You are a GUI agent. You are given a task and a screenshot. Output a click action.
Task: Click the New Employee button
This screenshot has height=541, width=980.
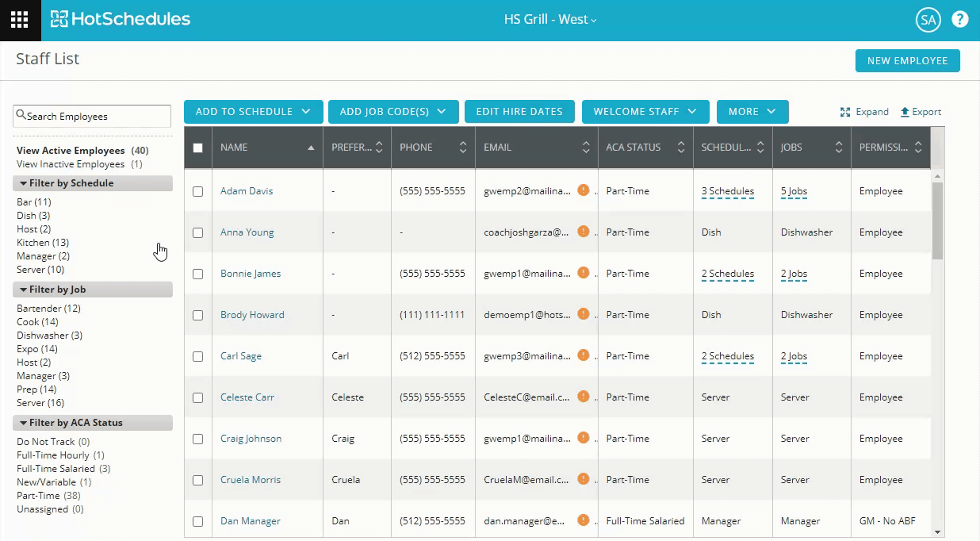pos(907,61)
